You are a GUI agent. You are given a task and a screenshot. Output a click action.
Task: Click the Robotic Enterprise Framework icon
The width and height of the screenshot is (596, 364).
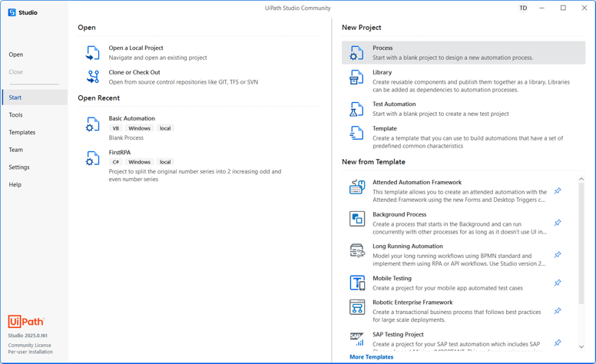tap(357, 307)
